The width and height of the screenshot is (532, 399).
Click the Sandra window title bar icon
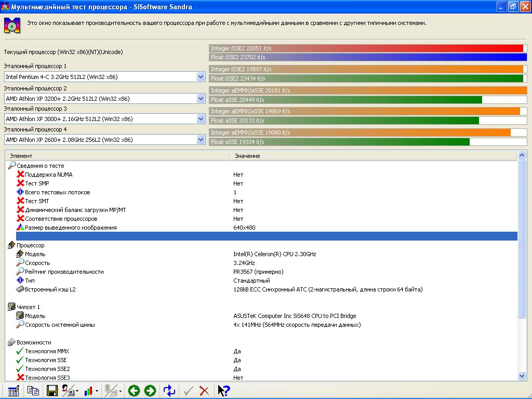point(5,6)
